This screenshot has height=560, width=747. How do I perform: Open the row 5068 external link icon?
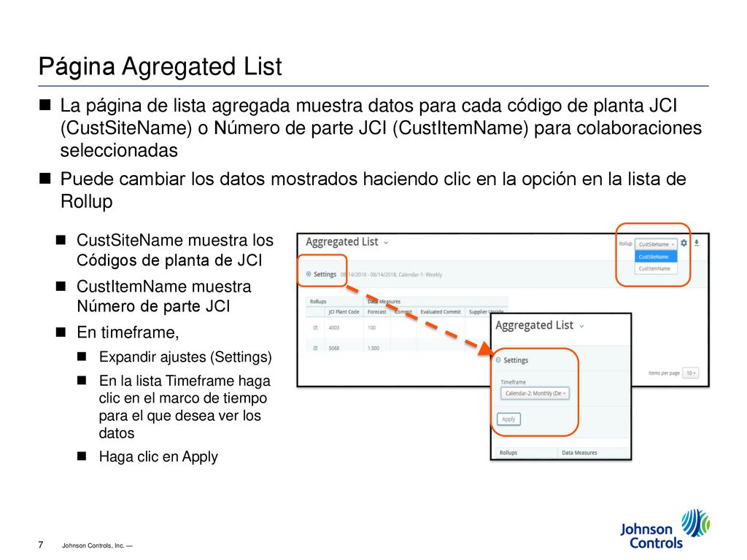tap(315, 348)
